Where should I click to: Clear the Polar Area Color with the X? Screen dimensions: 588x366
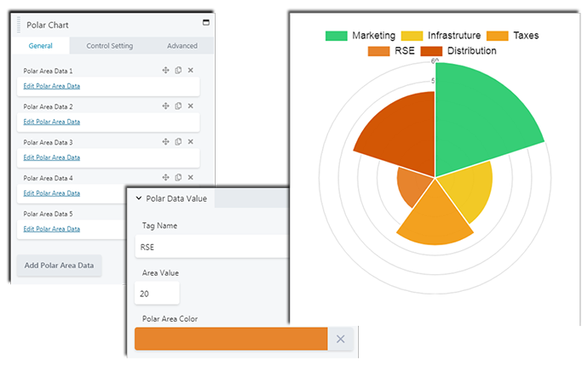click(340, 339)
